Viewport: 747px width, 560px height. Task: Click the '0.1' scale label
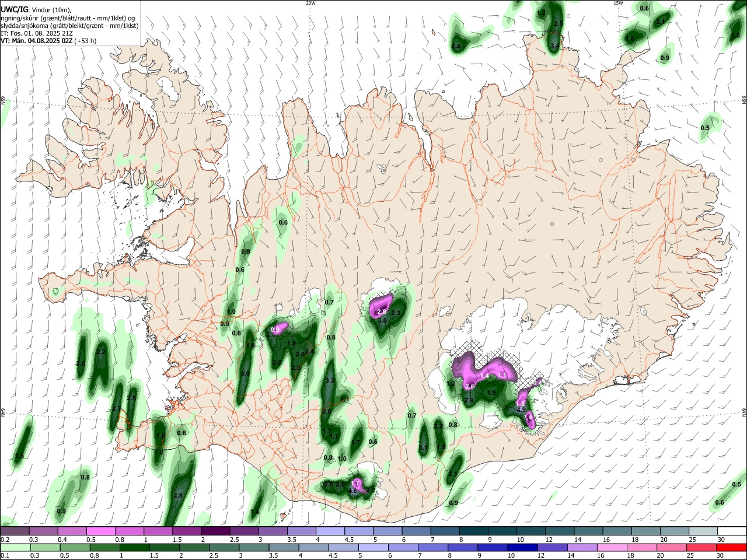tap(5, 555)
